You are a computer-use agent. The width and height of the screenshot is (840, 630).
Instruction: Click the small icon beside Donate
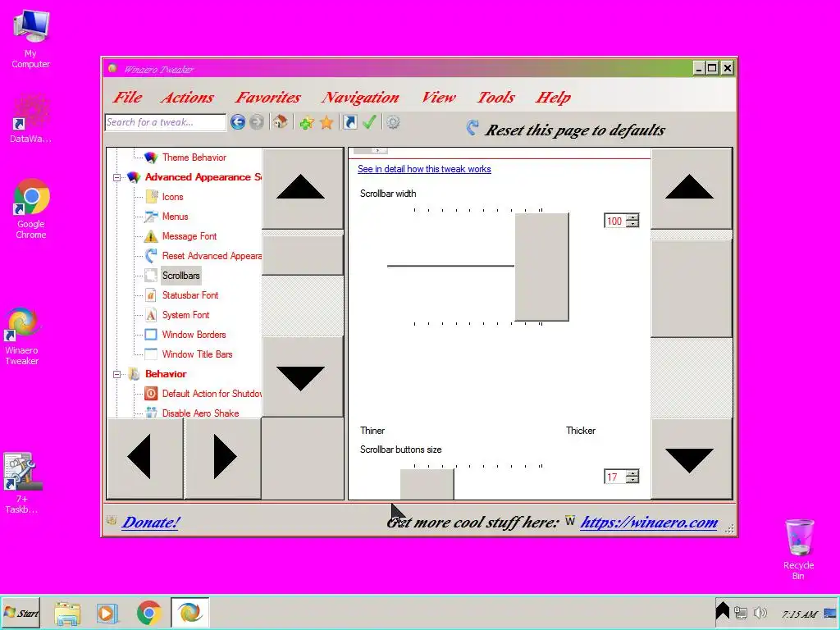tap(112, 520)
